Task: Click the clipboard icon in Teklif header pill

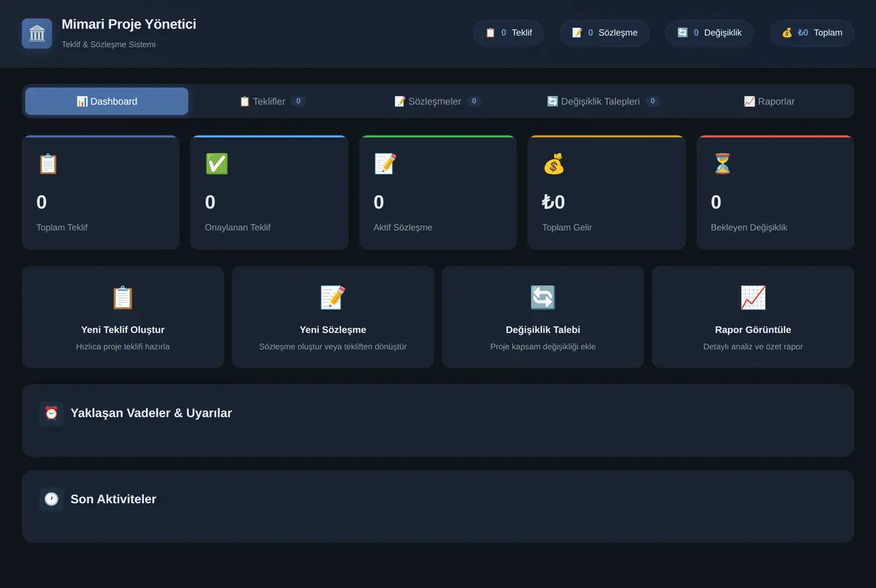Action: pyautogui.click(x=491, y=33)
